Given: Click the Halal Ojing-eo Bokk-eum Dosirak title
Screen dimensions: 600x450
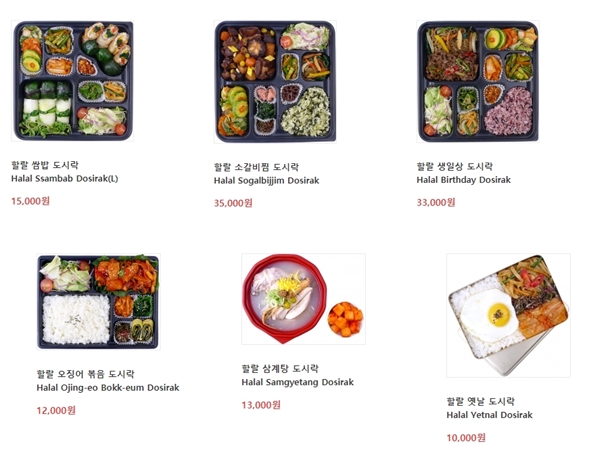Looking at the screenshot, I should click(x=108, y=388).
